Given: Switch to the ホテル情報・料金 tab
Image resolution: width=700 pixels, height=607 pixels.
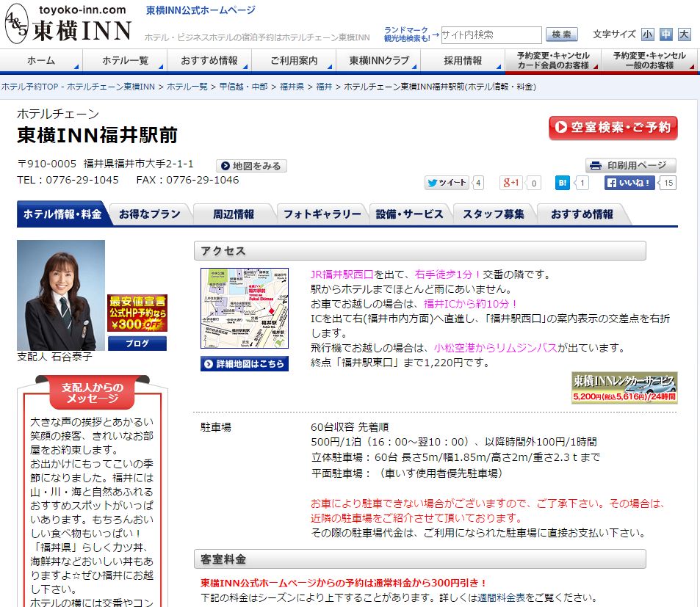Looking at the screenshot, I should pos(62,214).
